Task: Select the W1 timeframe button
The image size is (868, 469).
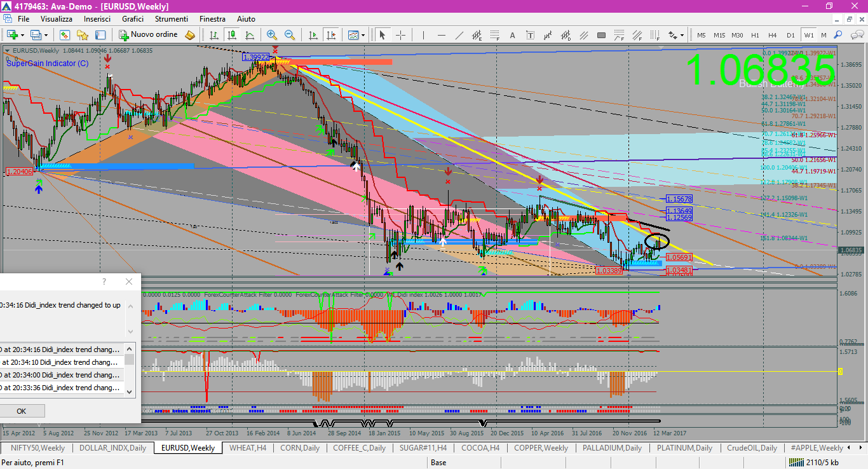Action: [x=808, y=35]
